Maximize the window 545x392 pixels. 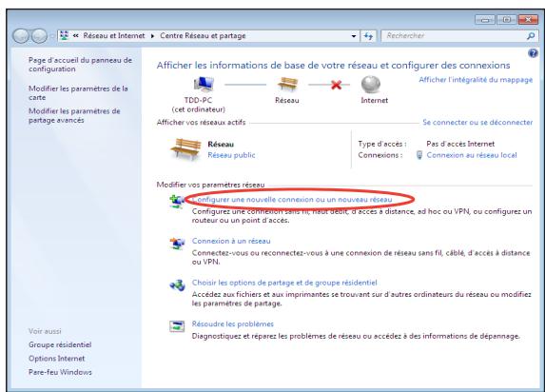click(506, 19)
